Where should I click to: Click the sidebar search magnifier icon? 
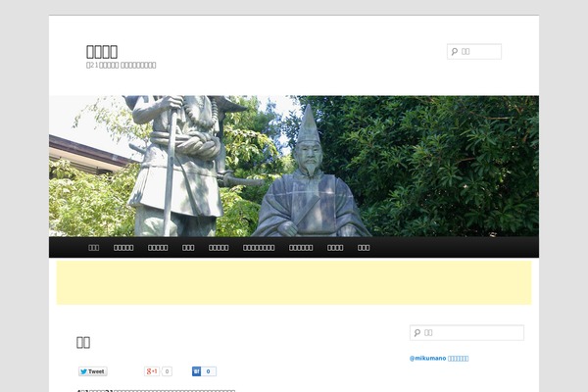[417, 333]
